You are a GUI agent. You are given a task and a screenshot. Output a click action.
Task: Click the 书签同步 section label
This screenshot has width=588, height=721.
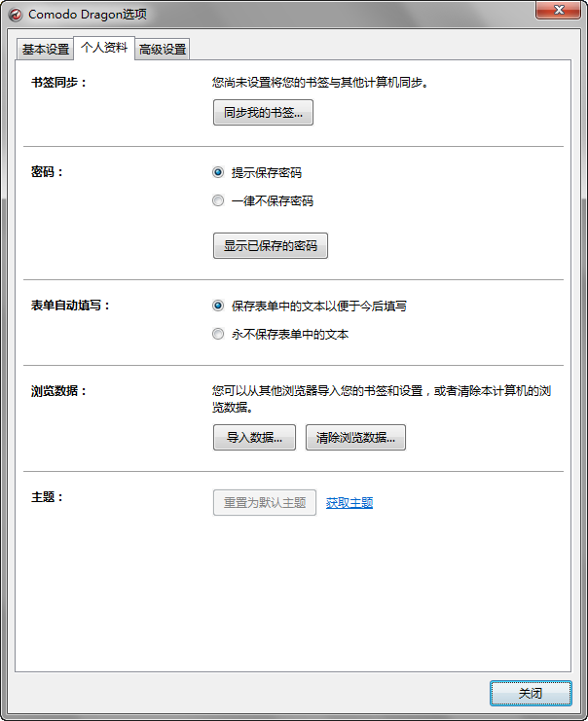click(58, 83)
